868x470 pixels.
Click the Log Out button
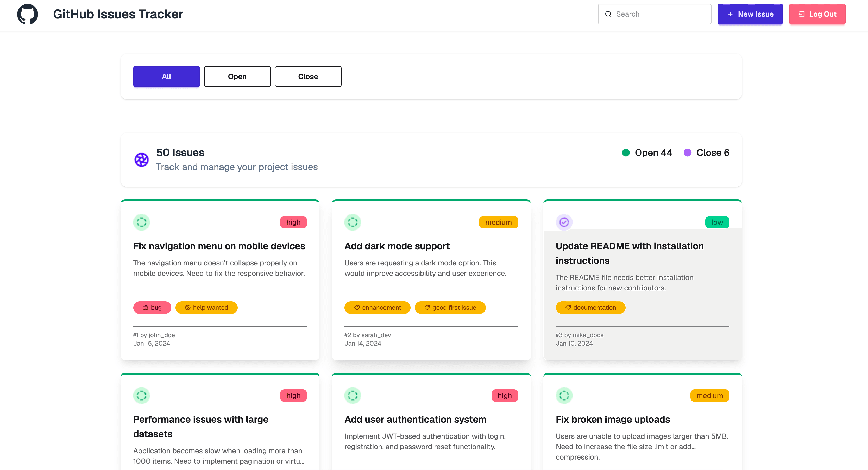(817, 14)
